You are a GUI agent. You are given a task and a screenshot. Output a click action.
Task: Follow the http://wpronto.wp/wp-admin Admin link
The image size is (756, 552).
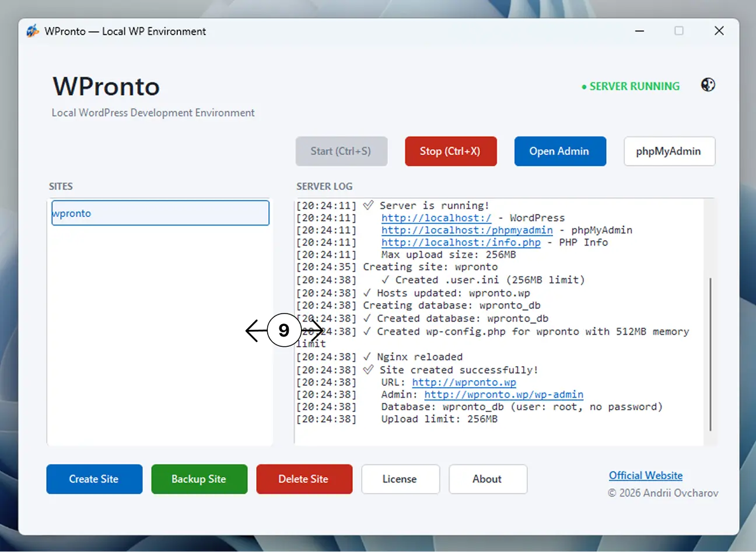(504, 395)
